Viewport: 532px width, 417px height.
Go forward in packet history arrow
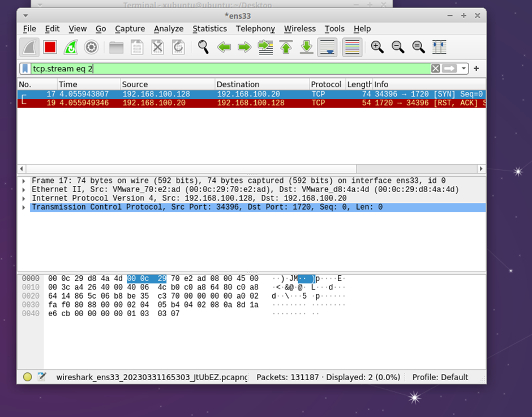(x=244, y=47)
